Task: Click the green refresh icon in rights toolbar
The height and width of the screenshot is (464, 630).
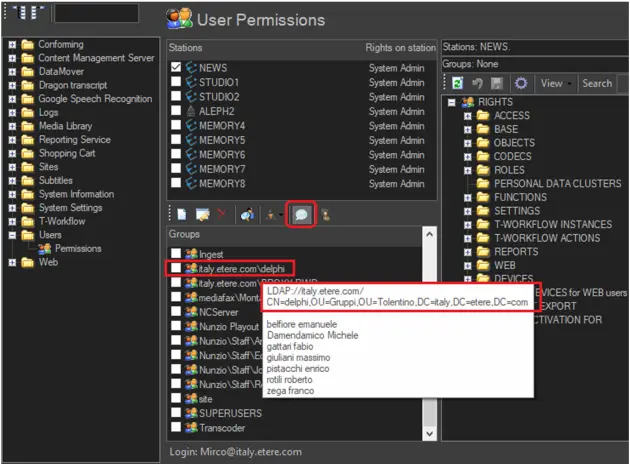Action: click(x=457, y=84)
